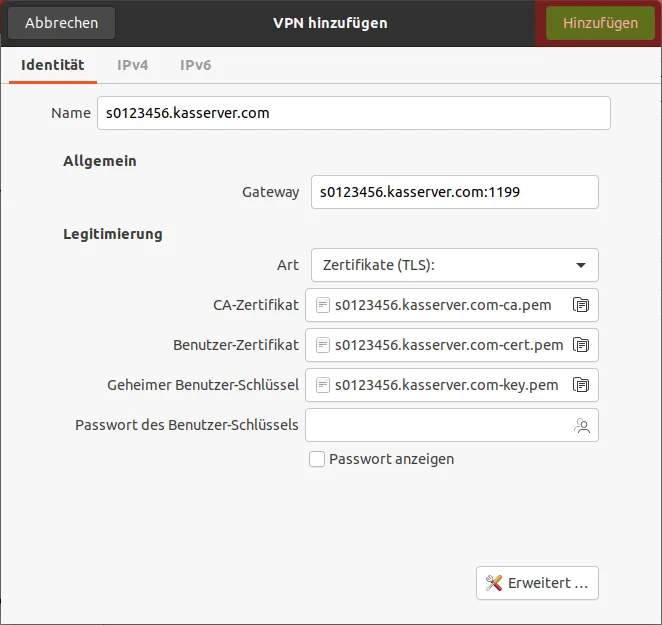
Task: Enable the Passwort anzeigen checkbox
Action: 317,459
